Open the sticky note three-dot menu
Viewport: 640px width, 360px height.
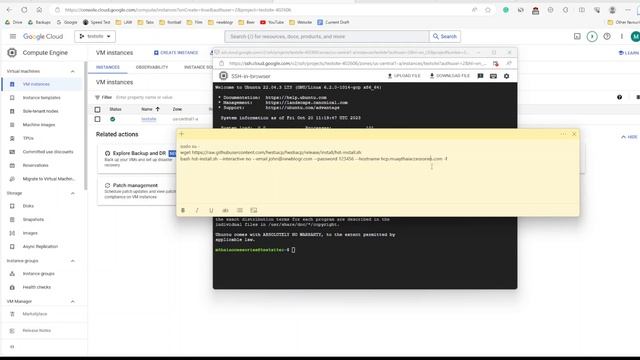pos(563,134)
